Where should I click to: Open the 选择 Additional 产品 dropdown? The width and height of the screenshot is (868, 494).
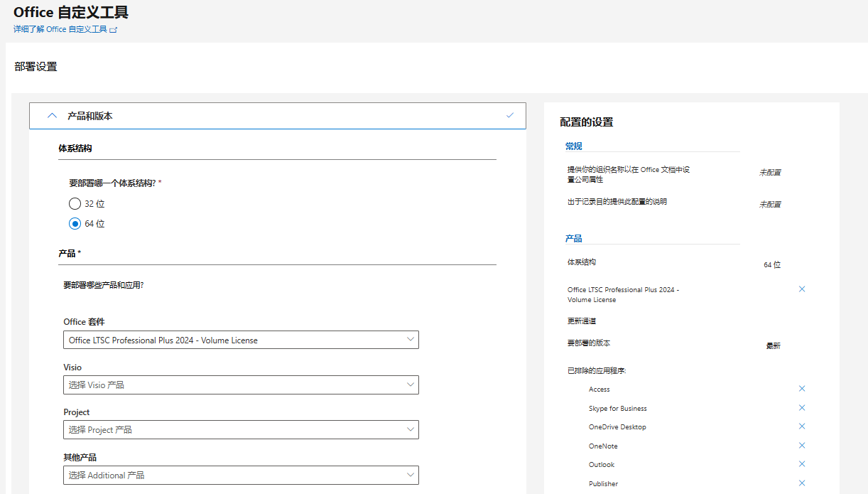tap(241, 475)
